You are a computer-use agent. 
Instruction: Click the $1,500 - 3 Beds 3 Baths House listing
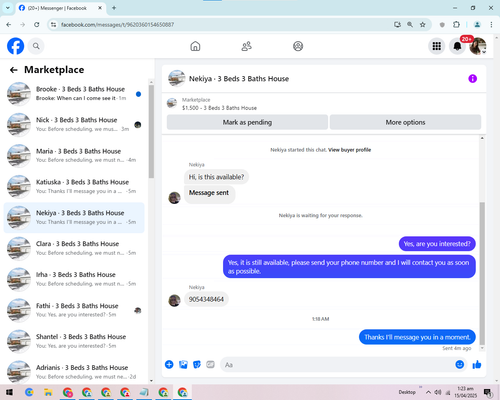click(x=219, y=108)
